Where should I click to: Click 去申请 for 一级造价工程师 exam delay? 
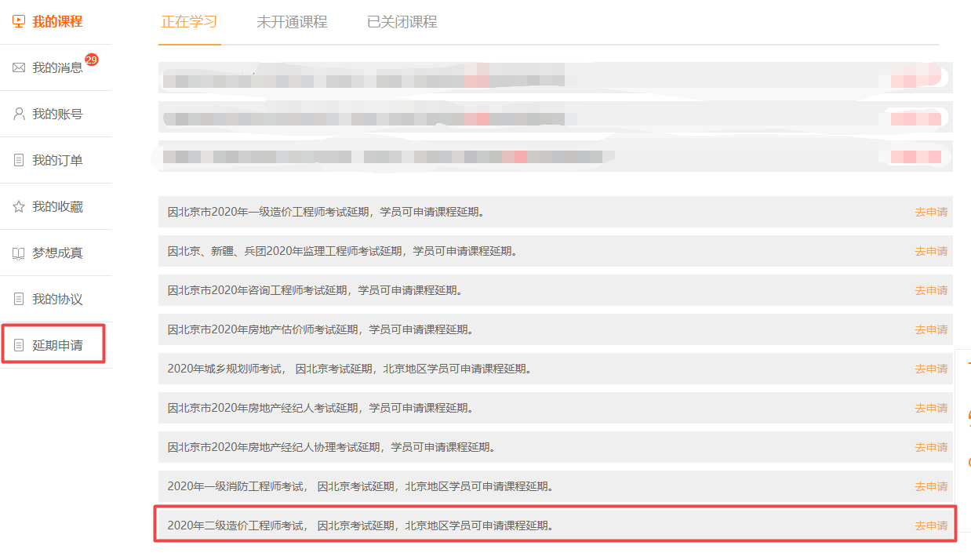pos(930,212)
